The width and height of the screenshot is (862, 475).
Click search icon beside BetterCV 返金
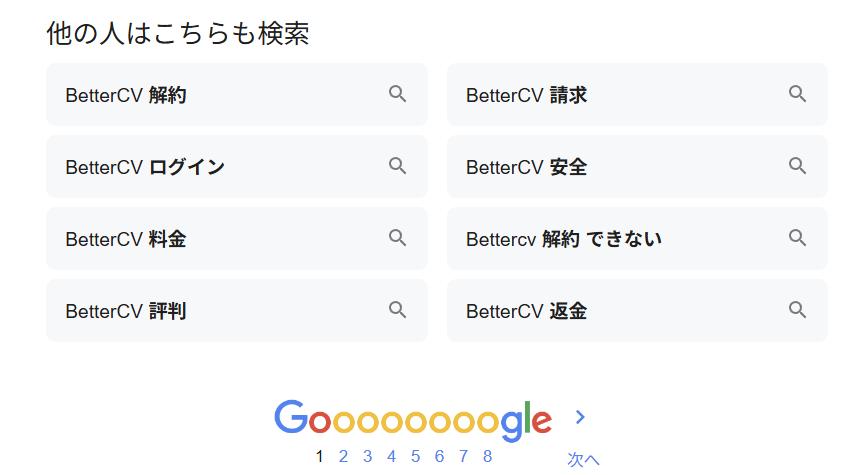coord(797,310)
